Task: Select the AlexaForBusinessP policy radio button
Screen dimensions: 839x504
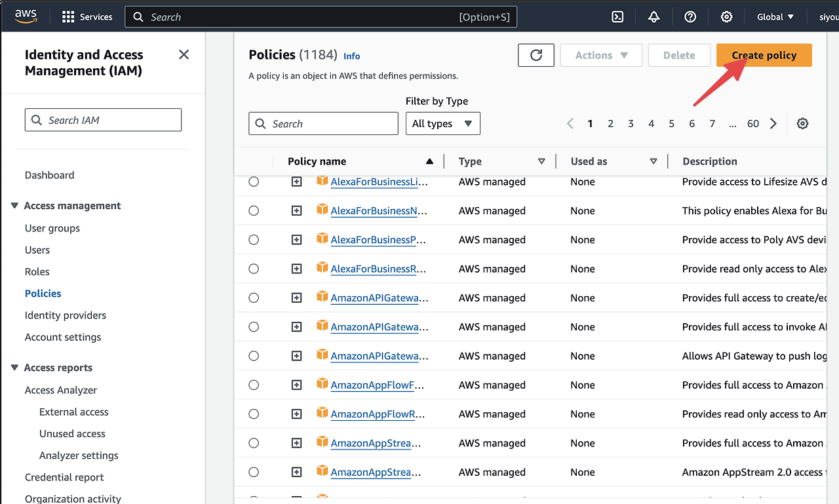Action: click(254, 240)
